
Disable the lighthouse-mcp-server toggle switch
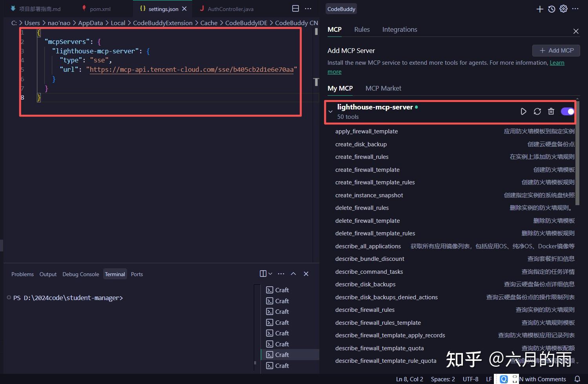pyautogui.click(x=567, y=111)
